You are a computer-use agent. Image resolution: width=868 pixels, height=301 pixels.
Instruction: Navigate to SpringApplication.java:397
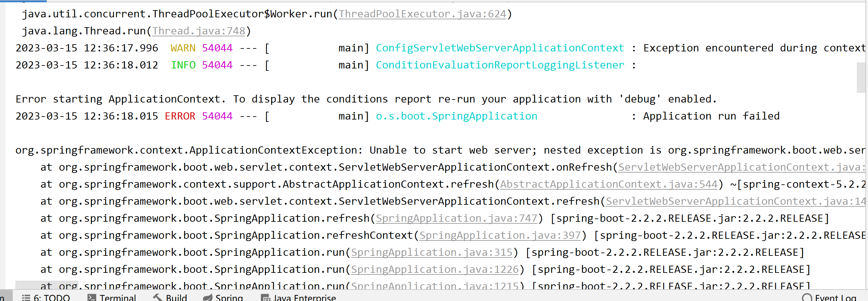[500, 235]
